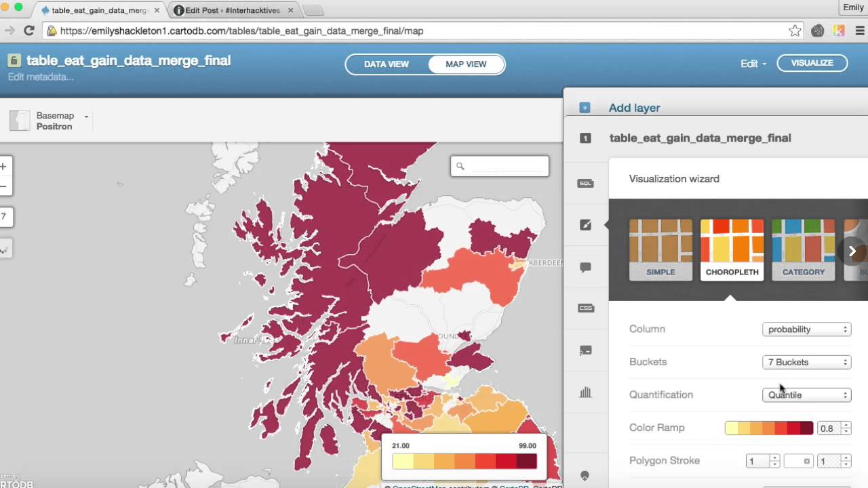Viewport: 868px width, 488px height.
Task: Click the table name header title
Action: tap(129, 60)
